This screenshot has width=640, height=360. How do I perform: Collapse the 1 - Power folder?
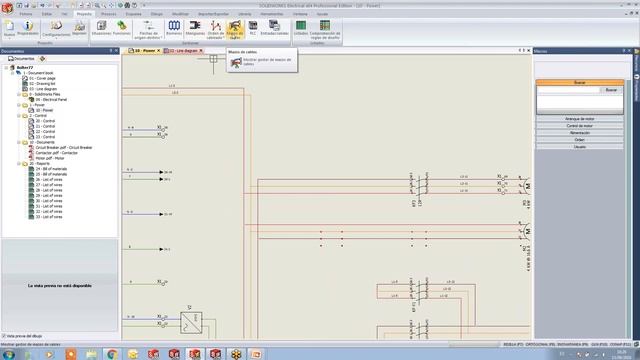point(19,105)
